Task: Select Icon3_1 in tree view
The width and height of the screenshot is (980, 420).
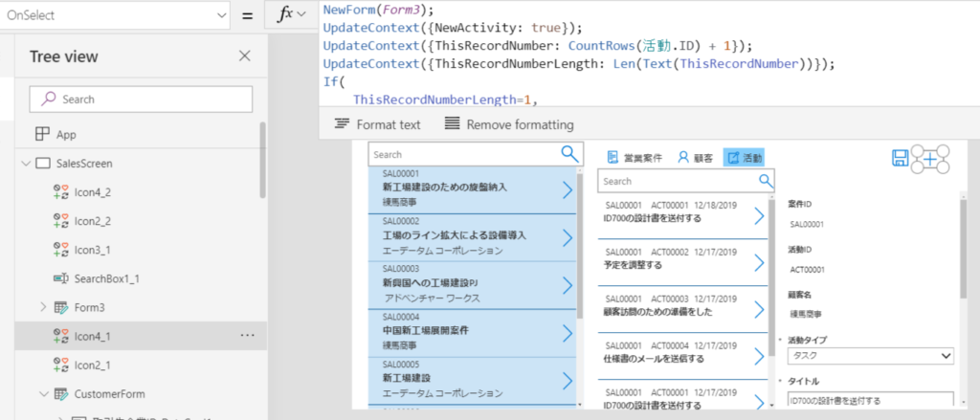Action: coord(93,250)
